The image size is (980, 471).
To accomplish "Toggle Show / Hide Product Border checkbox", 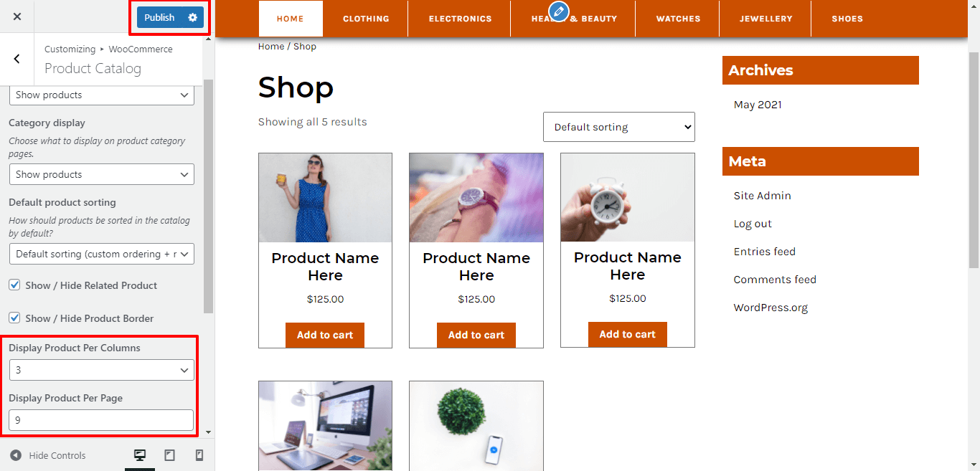I will tap(14, 318).
